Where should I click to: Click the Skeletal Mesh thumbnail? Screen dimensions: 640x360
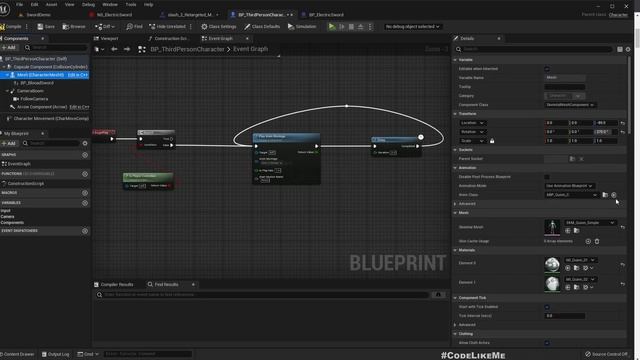tap(552, 227)
